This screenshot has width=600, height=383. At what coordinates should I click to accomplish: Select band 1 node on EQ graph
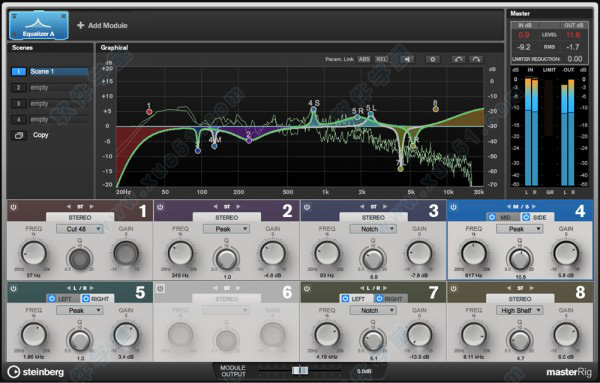(x=149, y=112)
